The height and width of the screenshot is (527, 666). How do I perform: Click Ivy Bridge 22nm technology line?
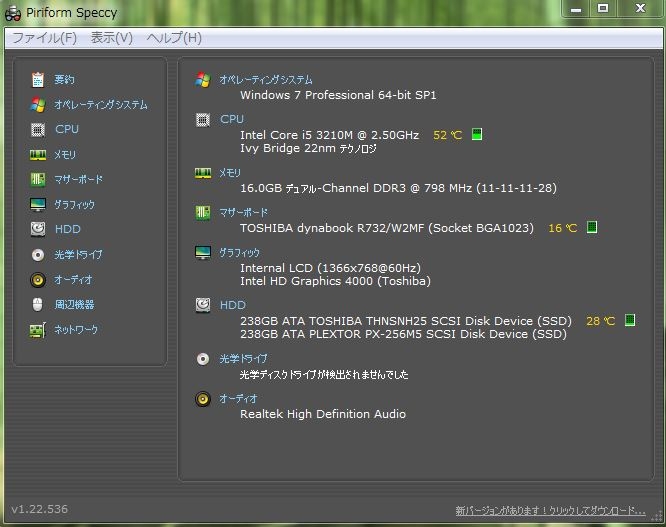[x=308, y=148]
